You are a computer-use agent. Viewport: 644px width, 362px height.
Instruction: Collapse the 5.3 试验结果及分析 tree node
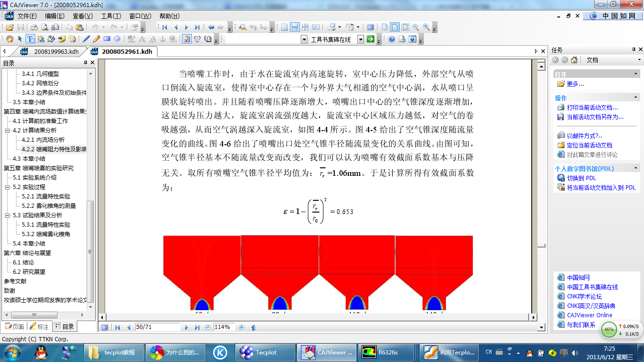click(x=8, y=215)
